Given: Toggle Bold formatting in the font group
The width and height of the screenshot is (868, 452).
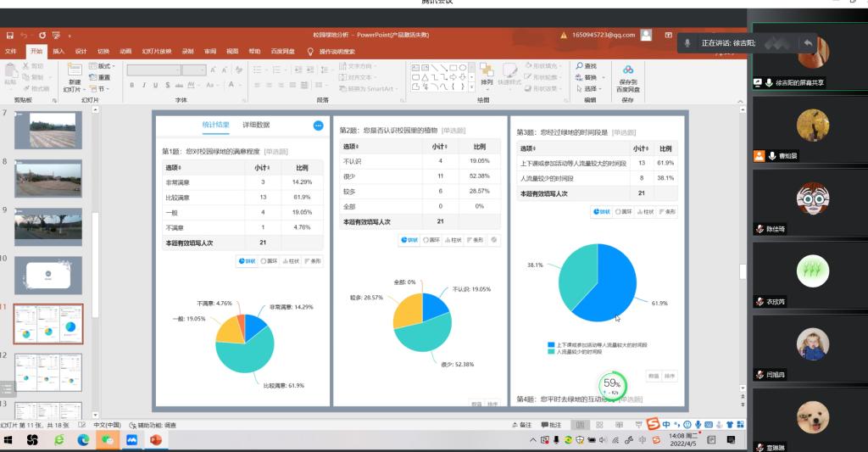Looking at the screenshot, I should pyautogui.click(x=133, y=85).
